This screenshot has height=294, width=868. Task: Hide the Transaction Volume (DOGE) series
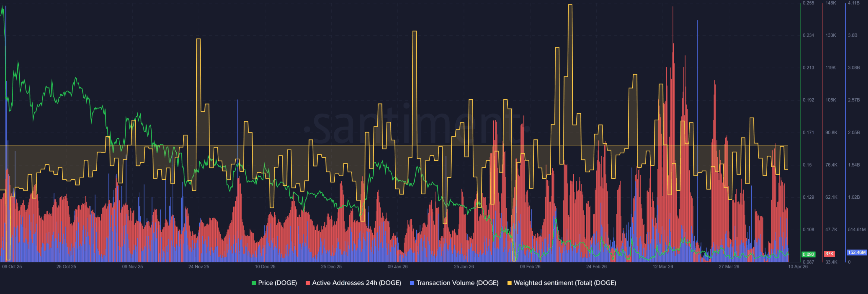(x=457, y=283)
